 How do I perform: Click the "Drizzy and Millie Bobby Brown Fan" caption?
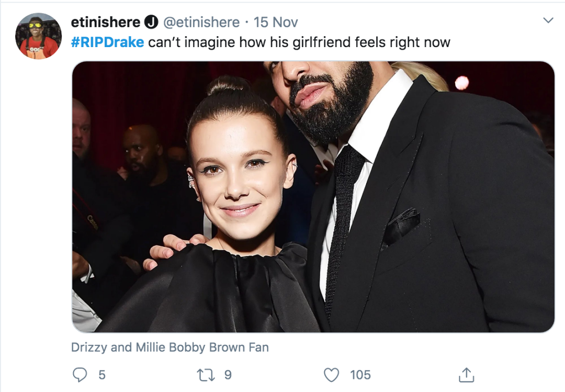tap(170, 347)
